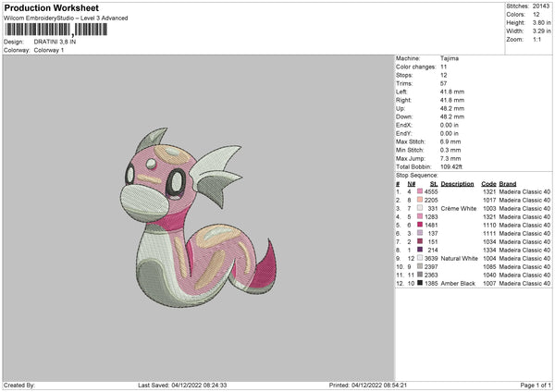The image size is (555, 392).
Task: Select the Colors value 12 in header
Action: tap(536, 15)
